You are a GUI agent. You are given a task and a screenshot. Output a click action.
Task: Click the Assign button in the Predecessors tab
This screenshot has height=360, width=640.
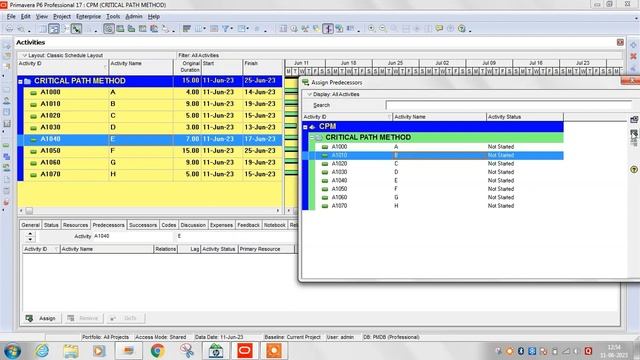pos(41,318)
